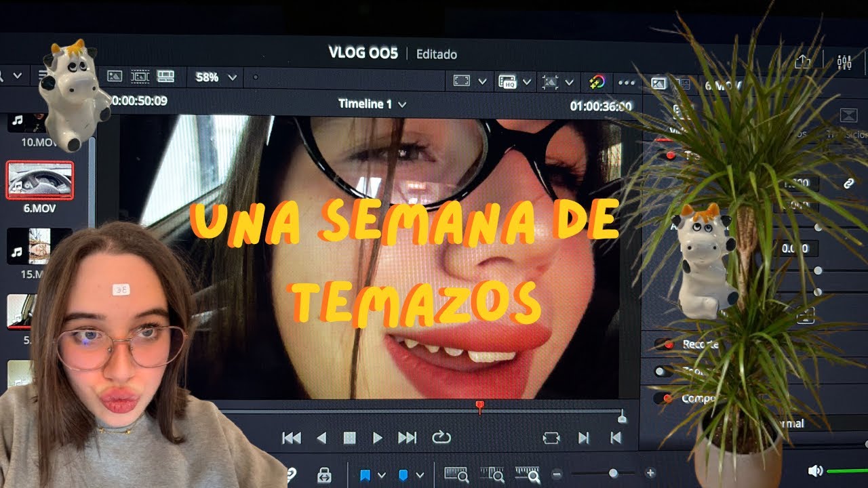
Task: Select the 6.MOV clip thumbnail
Action: click(x=39, y=180)
